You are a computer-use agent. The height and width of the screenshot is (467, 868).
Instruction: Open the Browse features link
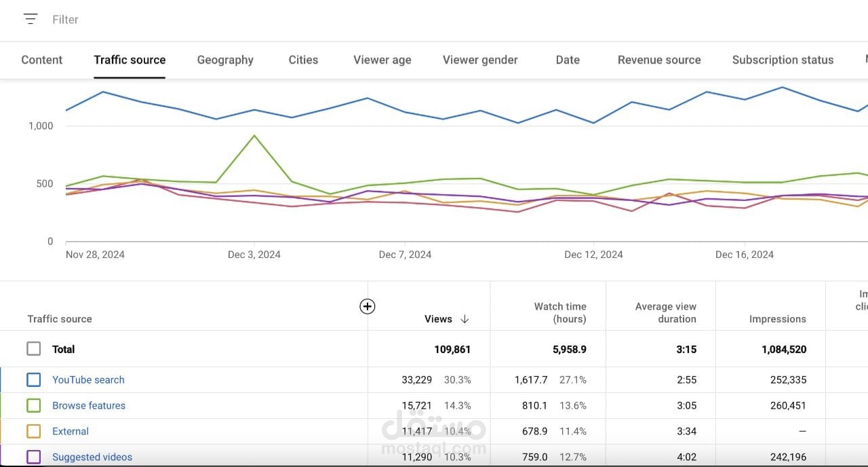[x=89, y=406]
